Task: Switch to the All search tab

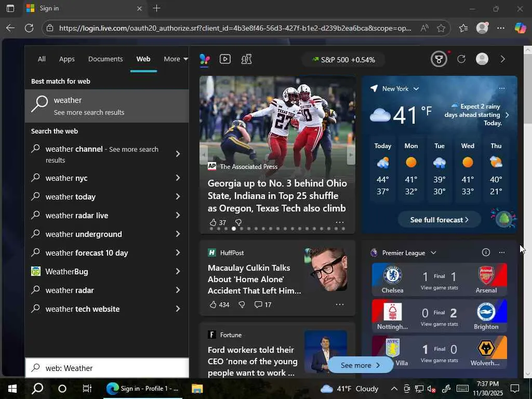Action: coord(42,59)
